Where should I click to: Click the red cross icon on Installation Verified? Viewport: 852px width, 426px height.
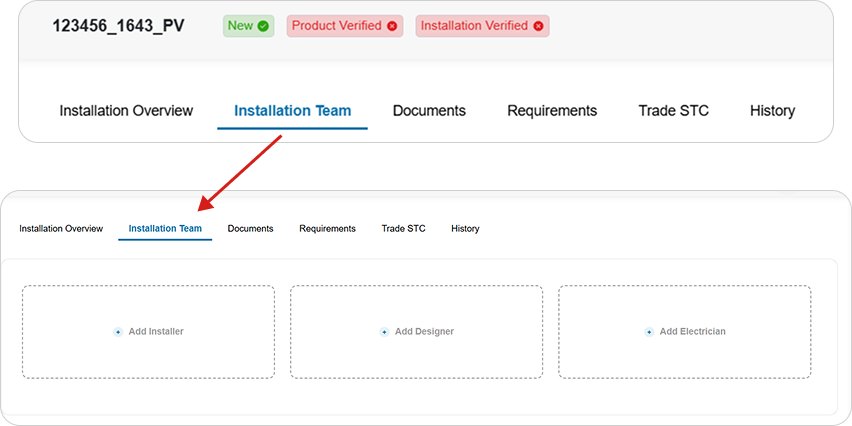[x=538, y=26]
